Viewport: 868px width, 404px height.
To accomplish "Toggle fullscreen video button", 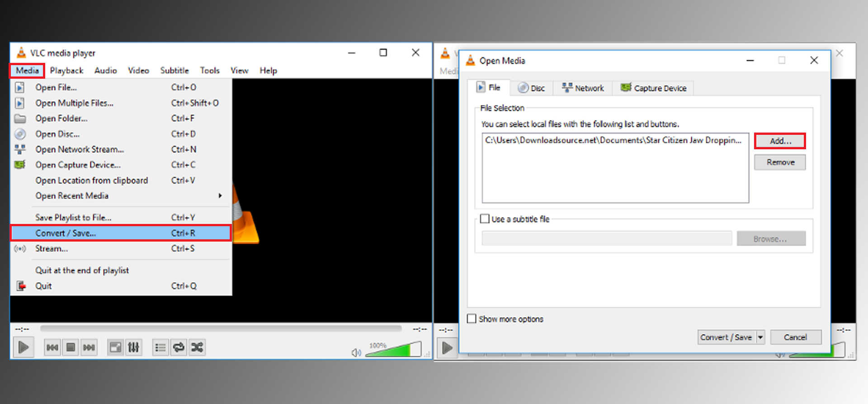I will (116, 347).
